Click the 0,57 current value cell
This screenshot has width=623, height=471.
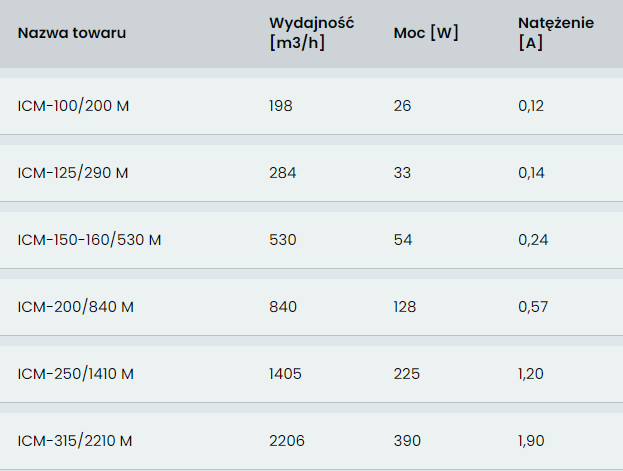point(533,307)
